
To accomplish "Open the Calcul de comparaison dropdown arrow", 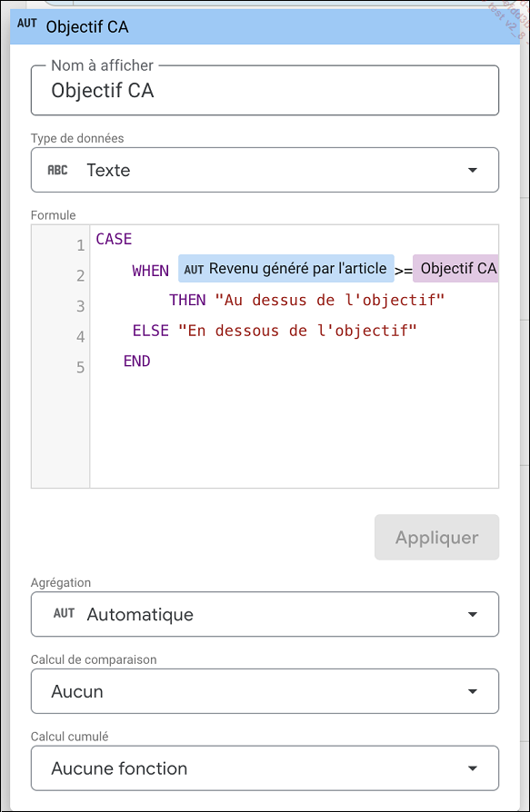I will (x=472, y=691).
